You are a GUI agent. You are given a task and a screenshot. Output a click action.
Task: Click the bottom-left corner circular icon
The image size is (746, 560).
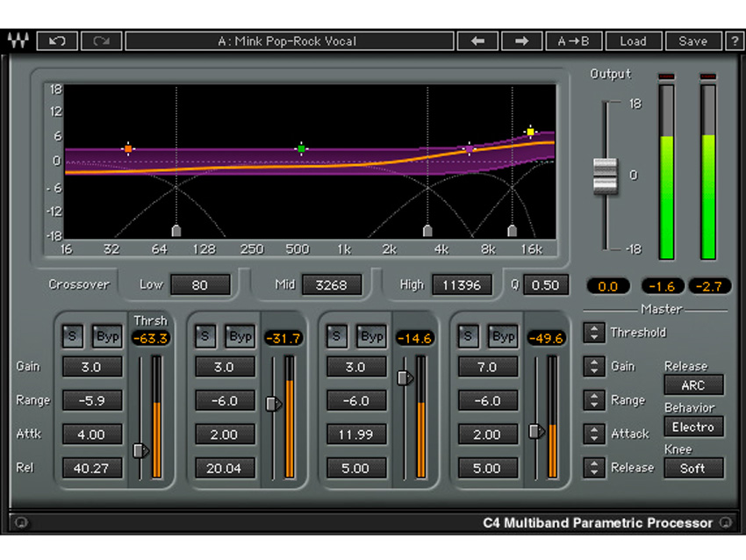coord(20,522)
